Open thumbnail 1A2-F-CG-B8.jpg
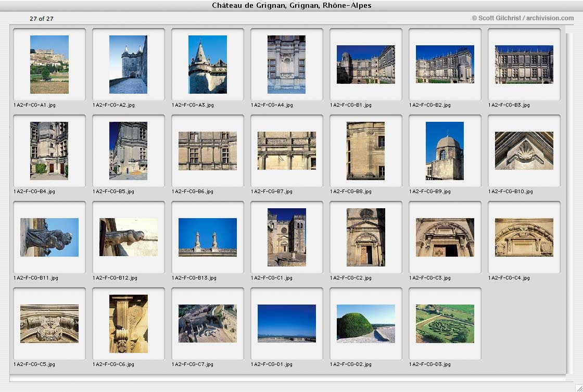 366,151
